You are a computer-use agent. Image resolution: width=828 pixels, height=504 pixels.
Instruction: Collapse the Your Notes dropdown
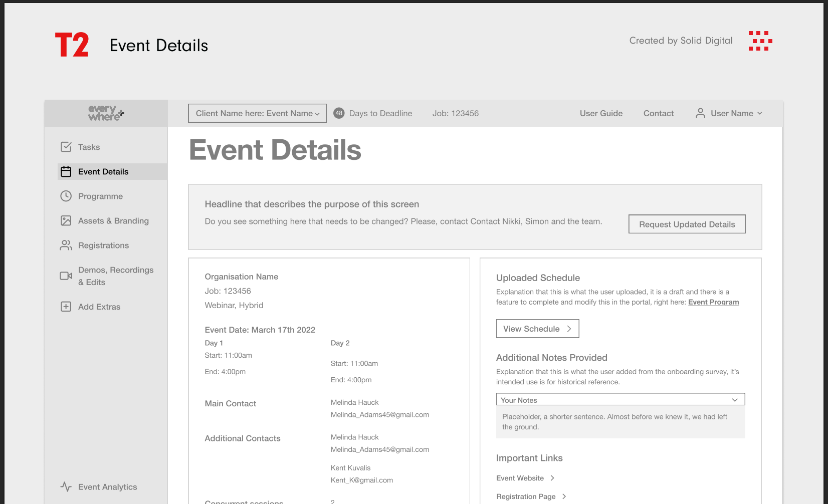tap(734, 400)
